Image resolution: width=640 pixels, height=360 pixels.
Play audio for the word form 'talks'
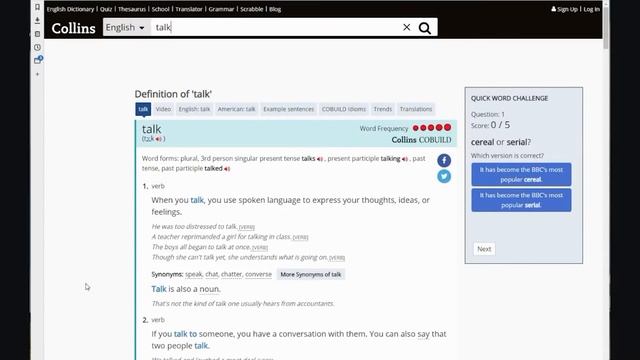pos(320,159)
